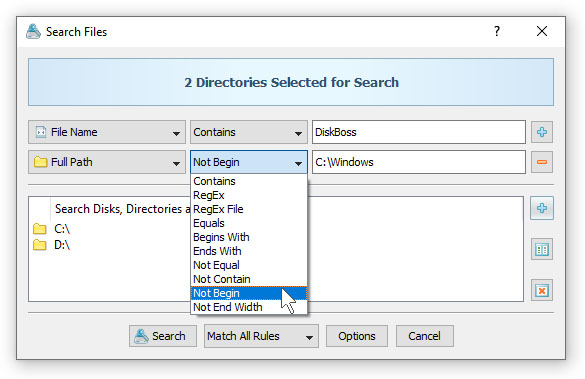
Task: Choose RegEx from the operator list
Action: pos(249,195)
